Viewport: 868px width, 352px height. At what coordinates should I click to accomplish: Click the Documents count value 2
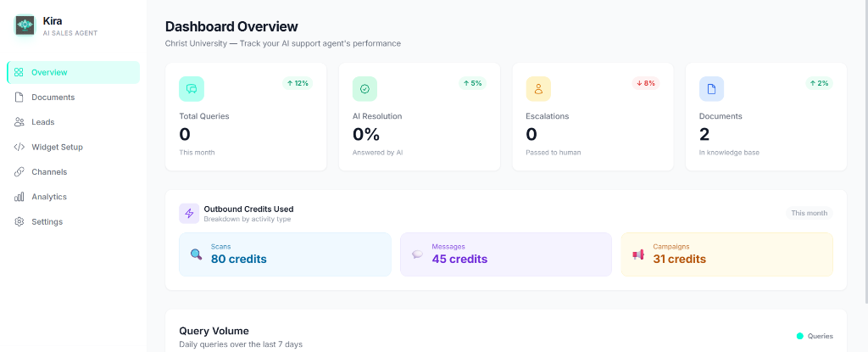click(x=704, y=134)
